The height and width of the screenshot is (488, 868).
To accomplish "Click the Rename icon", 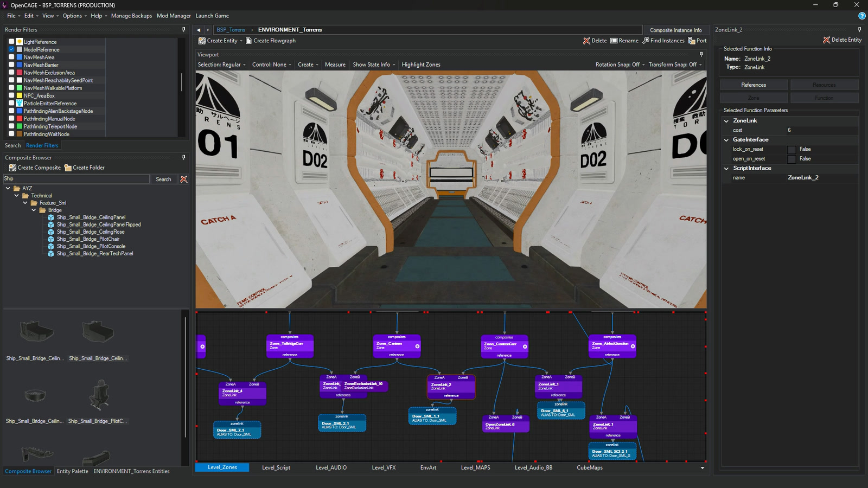I will click(x=614, y=41).
